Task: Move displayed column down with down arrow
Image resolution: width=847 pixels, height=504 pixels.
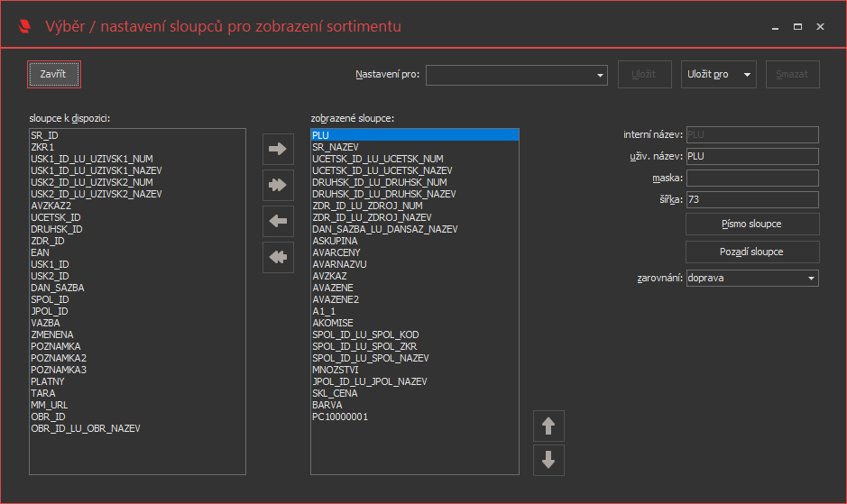Action: [x=548, y=460]
